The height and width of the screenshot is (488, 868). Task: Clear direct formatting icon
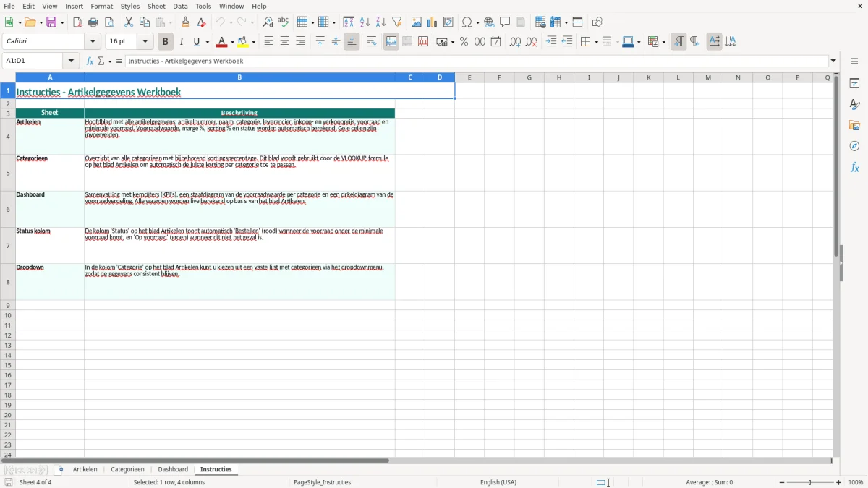(x=202, y=22)
